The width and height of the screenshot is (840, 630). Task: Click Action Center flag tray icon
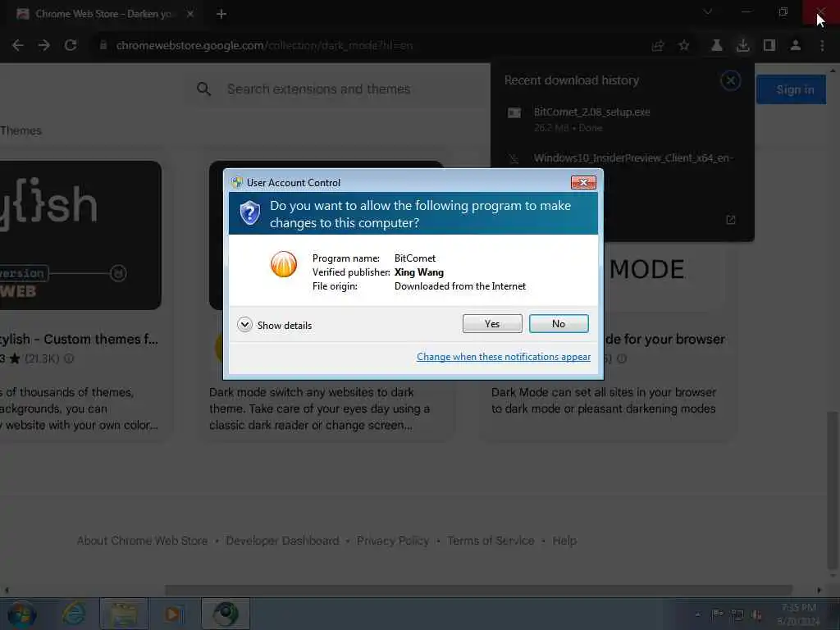717,614
